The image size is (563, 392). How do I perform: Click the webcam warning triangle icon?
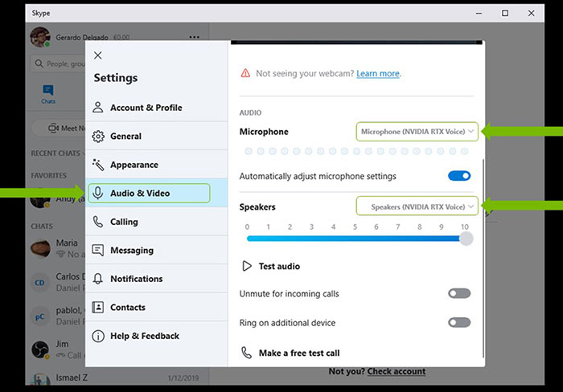pyautogui.click(x=245, y=73)
